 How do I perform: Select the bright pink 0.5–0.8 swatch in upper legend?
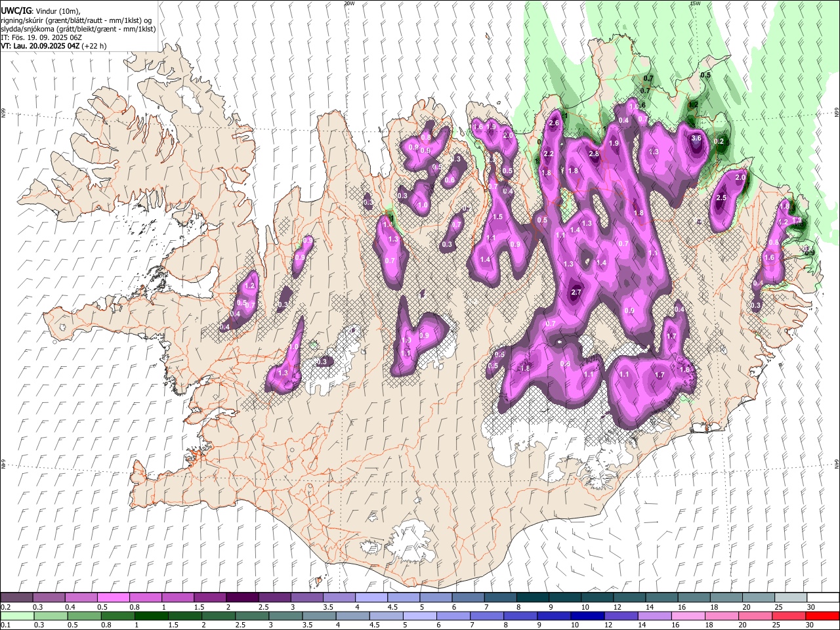(x=113, y=598)
